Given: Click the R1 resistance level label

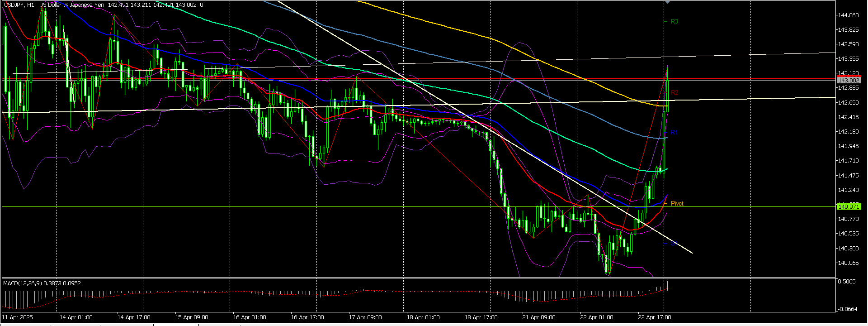Looking at the screenshot, I should click(x=674, y=133).
